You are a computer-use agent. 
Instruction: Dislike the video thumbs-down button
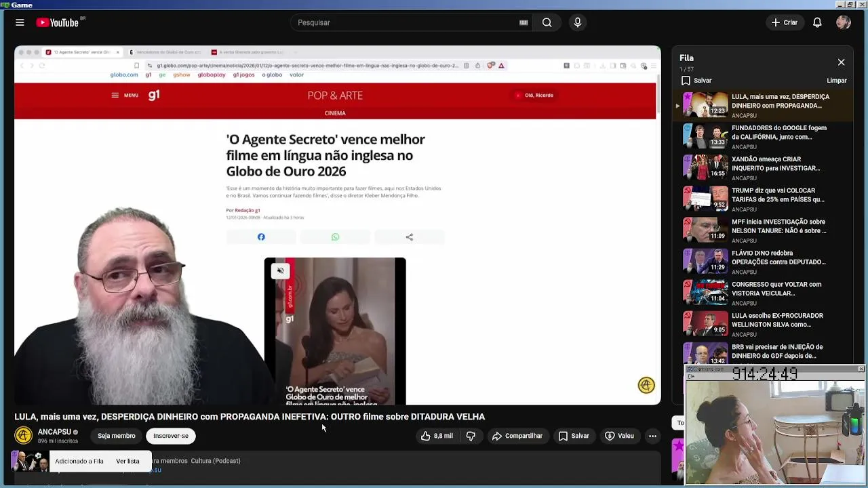point(471,436)
